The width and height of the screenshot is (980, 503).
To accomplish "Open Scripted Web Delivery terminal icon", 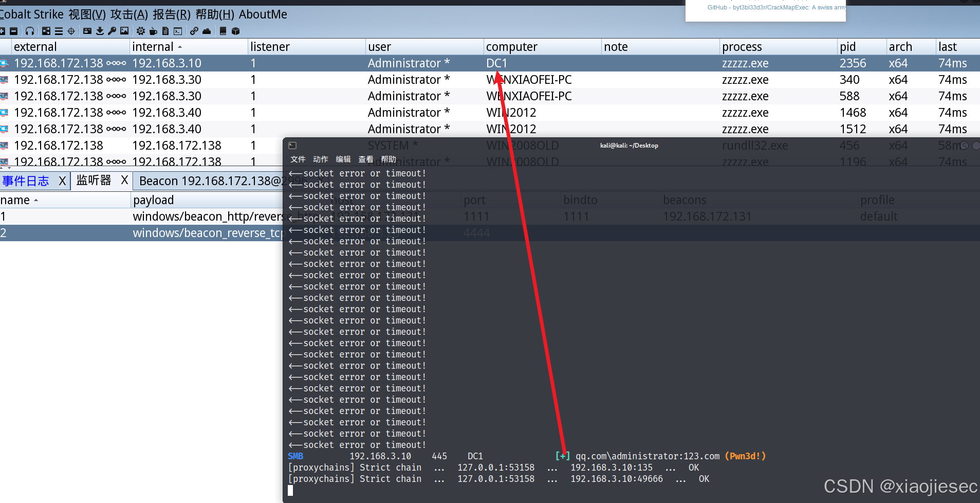I will 178,31.
